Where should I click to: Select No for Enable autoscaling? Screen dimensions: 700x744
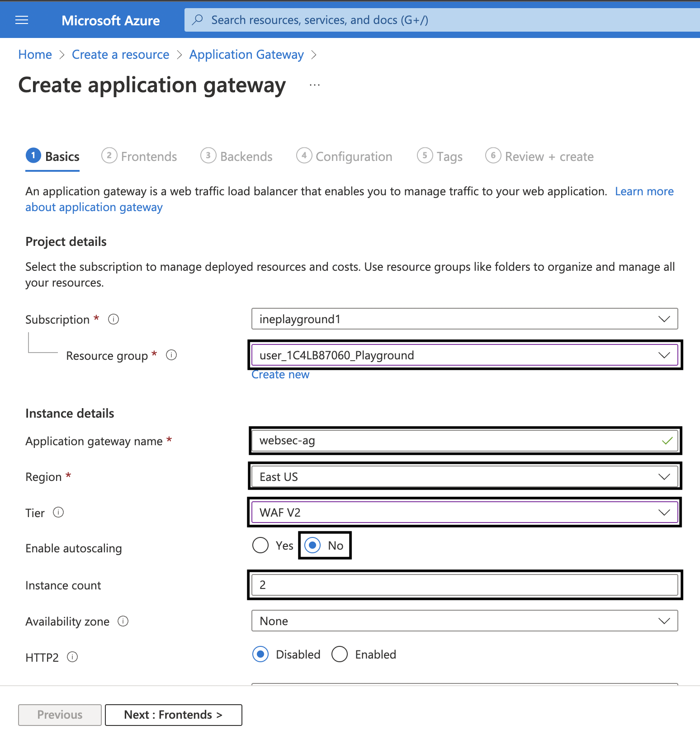coord(312,546)
